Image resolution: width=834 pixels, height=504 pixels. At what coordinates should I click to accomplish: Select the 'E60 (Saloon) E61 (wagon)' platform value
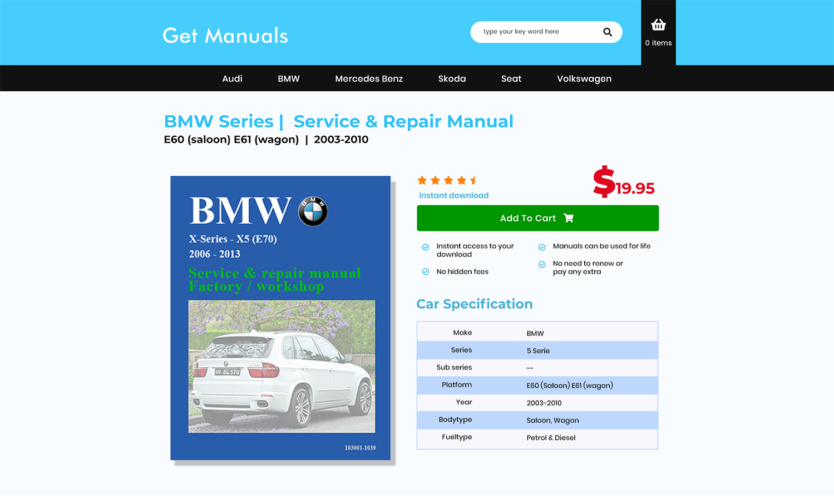pyautogui.click(x=570, y=385)
